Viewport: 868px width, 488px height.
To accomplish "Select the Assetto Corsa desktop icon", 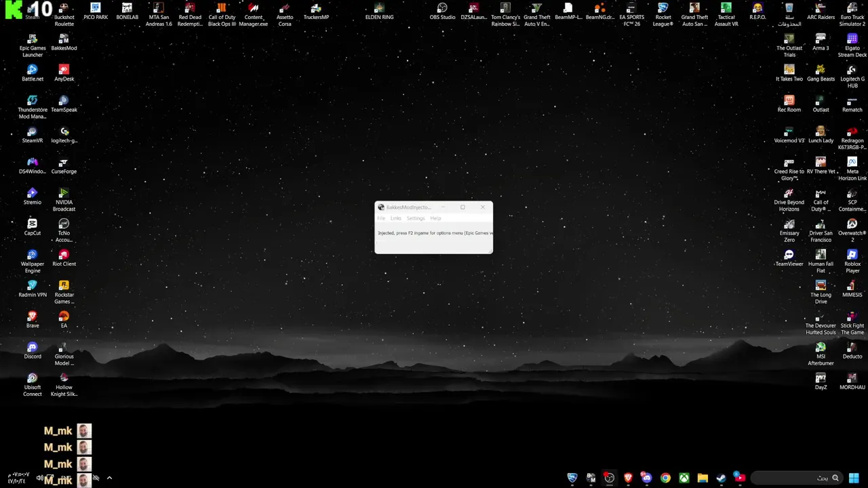I will click(x=285, y=16).
